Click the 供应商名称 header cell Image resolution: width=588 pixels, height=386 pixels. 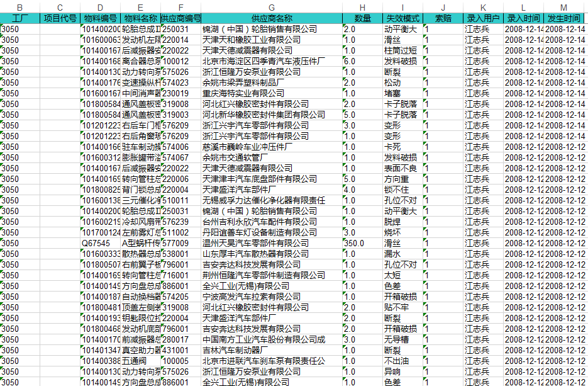click(272, 18)
